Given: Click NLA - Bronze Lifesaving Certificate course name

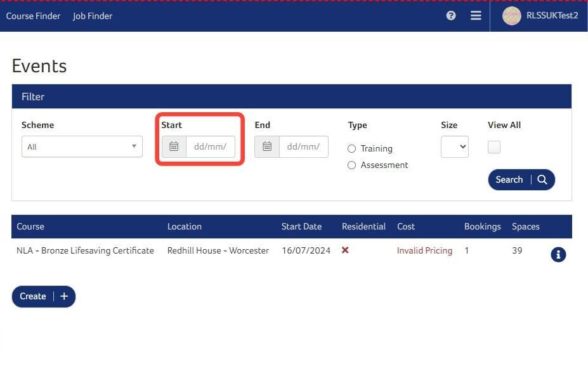Looking at the screenshot, I should point(85,250).
